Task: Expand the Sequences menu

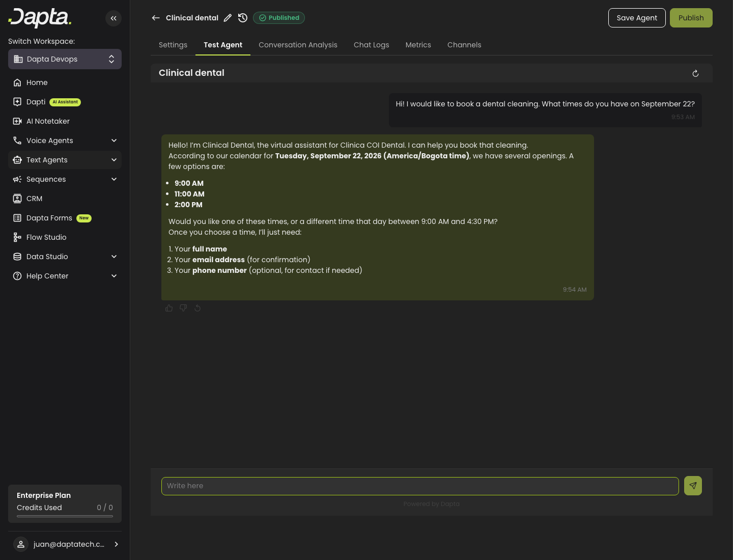Action: point(65,179)
